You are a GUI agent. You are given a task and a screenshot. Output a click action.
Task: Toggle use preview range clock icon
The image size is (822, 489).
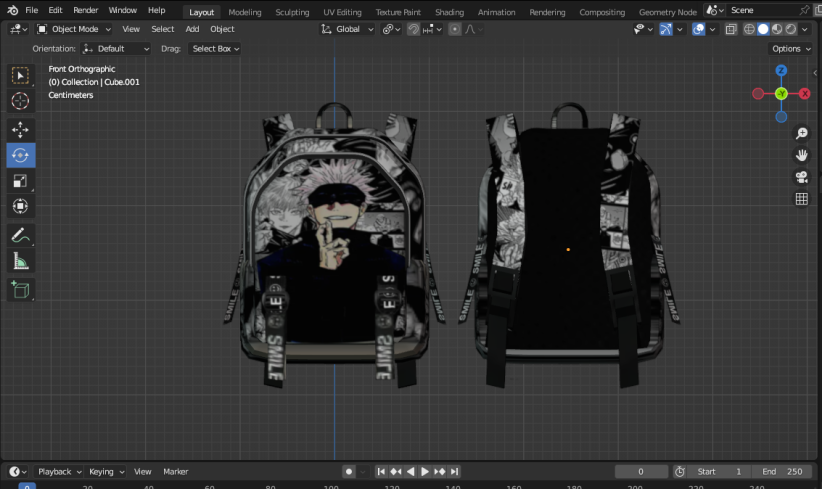tap(680, 472)
